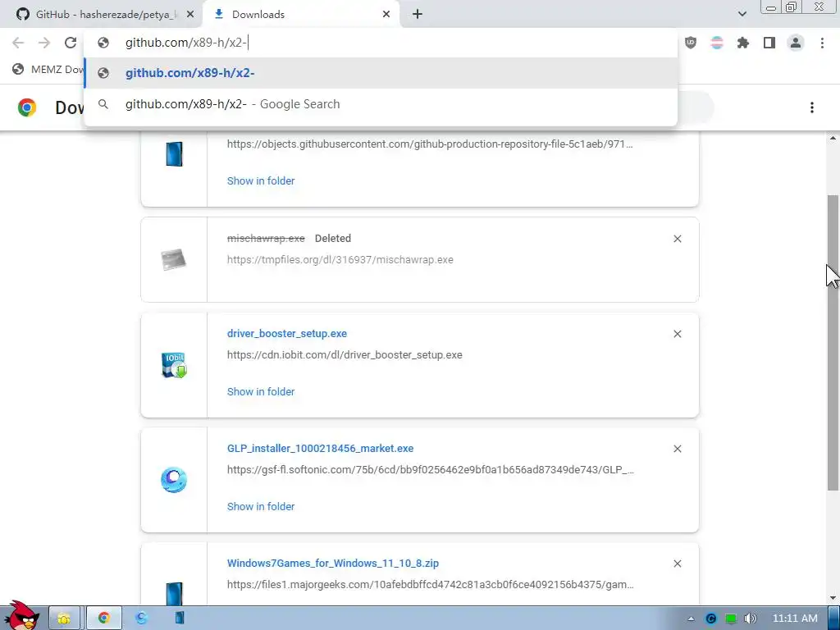840x630 pixels.
Task: Open the cdn.iobit.com source URL
Action: click(345, 355)
